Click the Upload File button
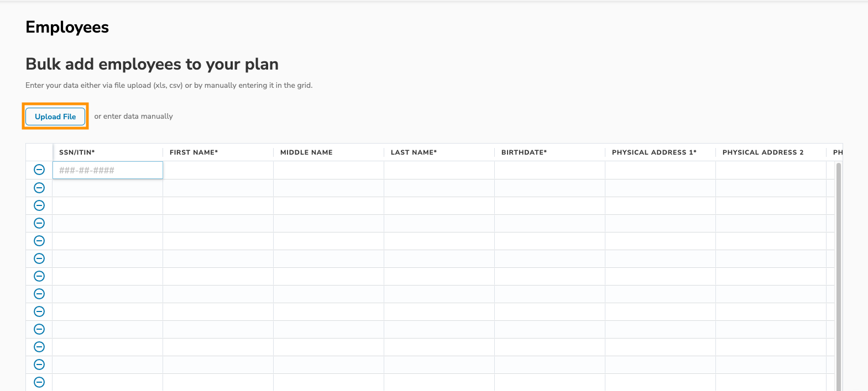Image resolution: width=868 pixels, height=391 pixels. pos(55,117)
